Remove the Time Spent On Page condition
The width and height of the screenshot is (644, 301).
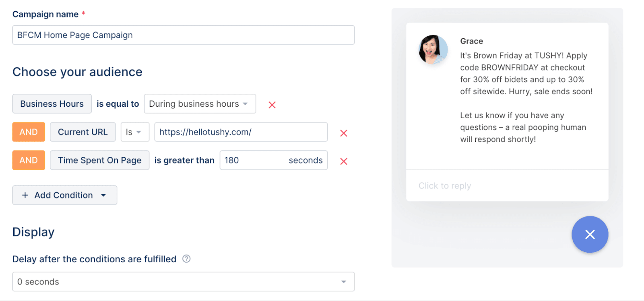tap(344, 161)
